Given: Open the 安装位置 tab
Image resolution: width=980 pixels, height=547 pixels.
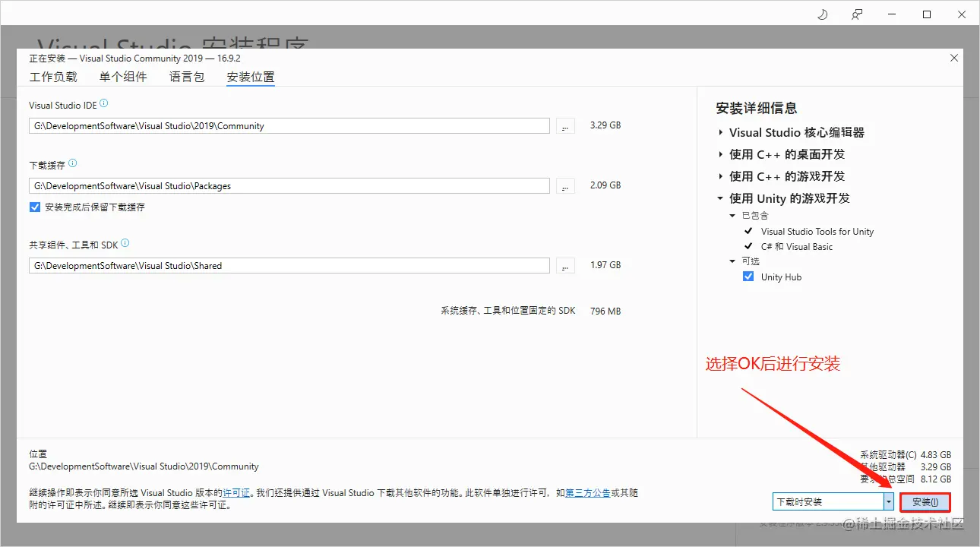Looking at the screenshot, I should [251, 77].
